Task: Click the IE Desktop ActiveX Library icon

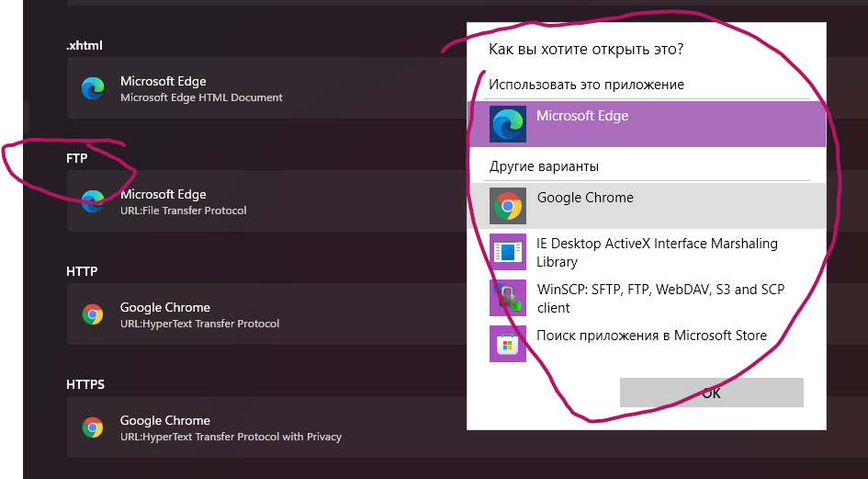Action: (508, 252)
